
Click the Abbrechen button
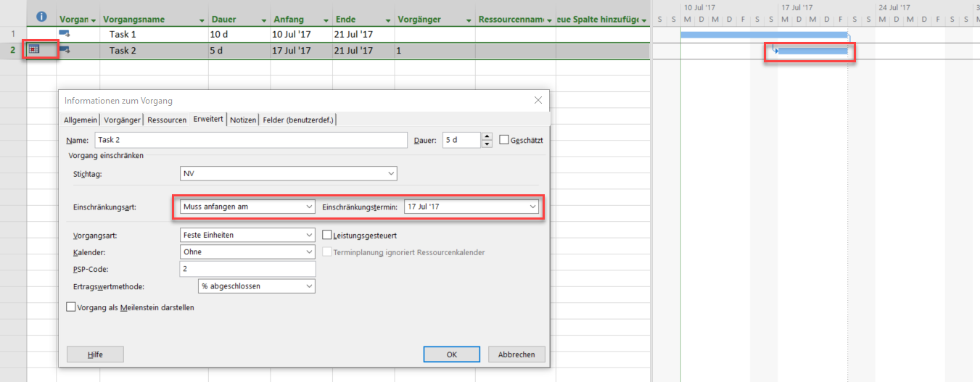(516, 354)
